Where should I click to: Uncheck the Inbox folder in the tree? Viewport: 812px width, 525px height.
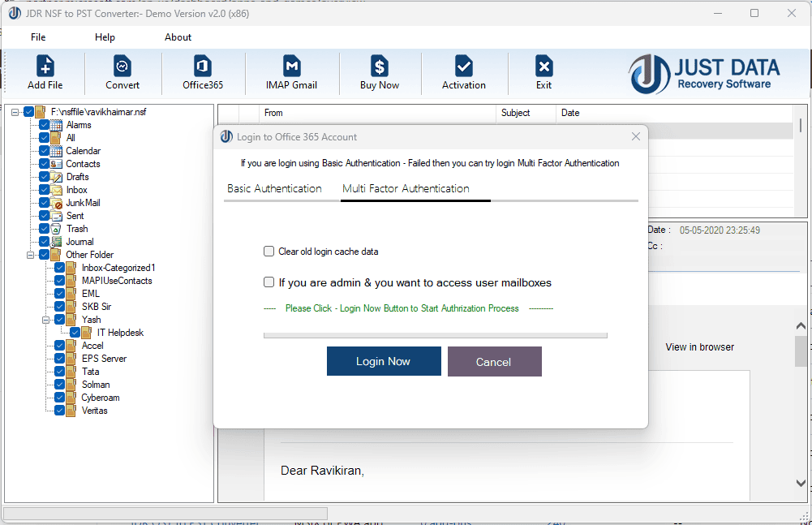[44, 189]
